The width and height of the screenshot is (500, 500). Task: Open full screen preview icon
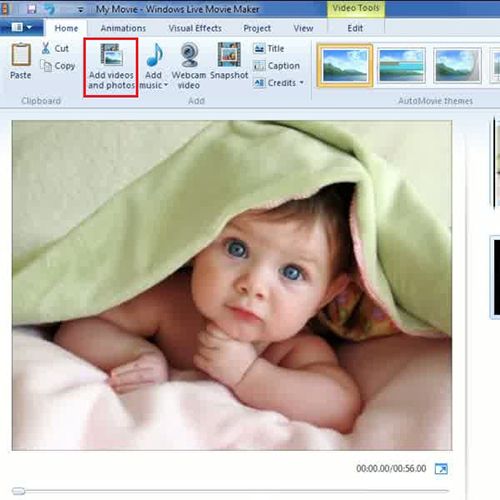pyautogui.click(x=441, y=469)
